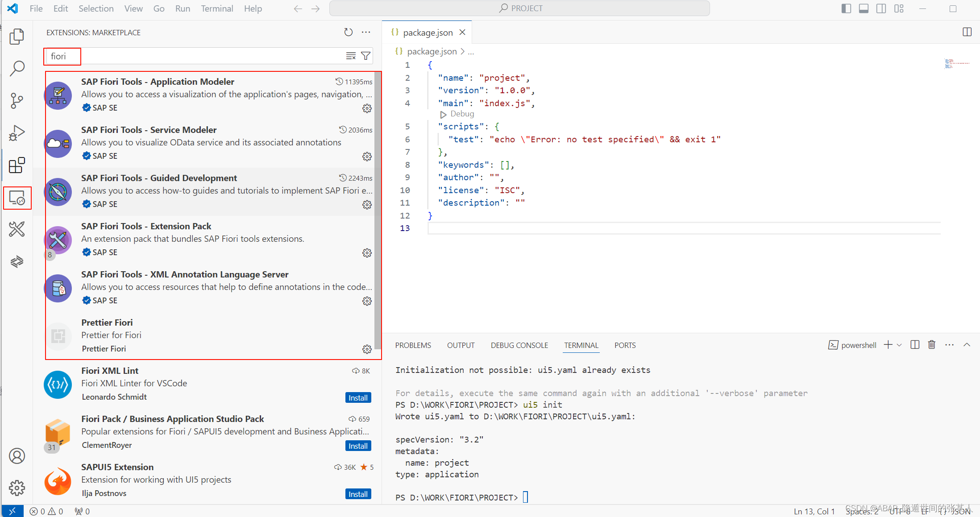Image resolution: width=980 pixels, height=517 pixels.
Task: Install the Fiori XML Lint extension
Action: [x=358, y=397]
